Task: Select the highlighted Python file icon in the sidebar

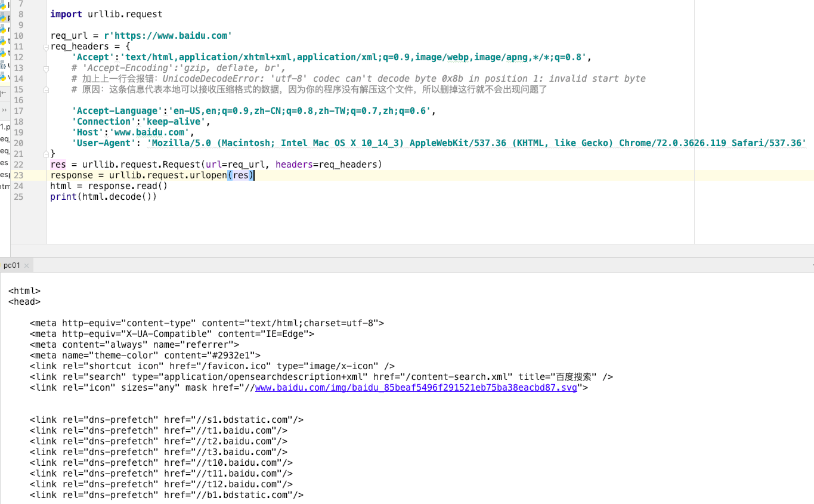Action: [4, 17]
